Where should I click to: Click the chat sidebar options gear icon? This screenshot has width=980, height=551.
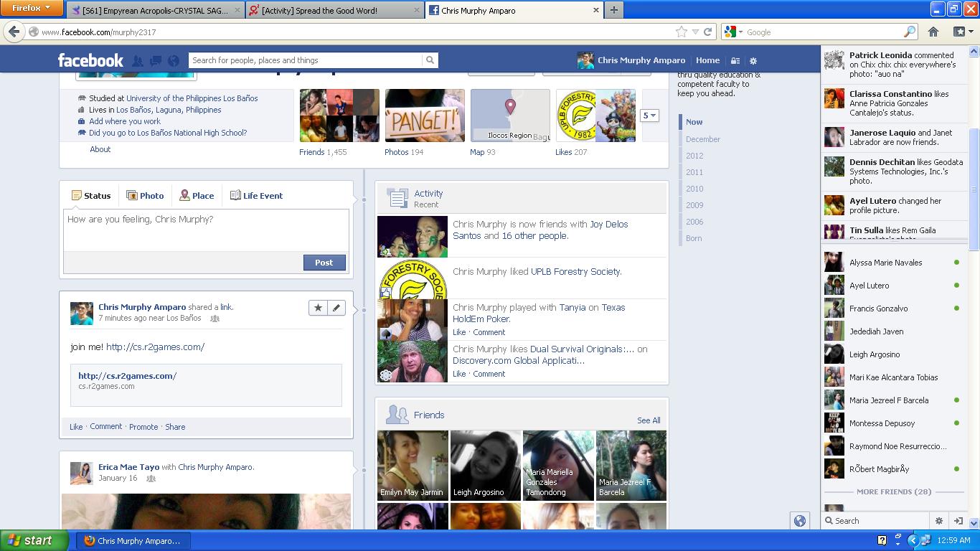938,521
